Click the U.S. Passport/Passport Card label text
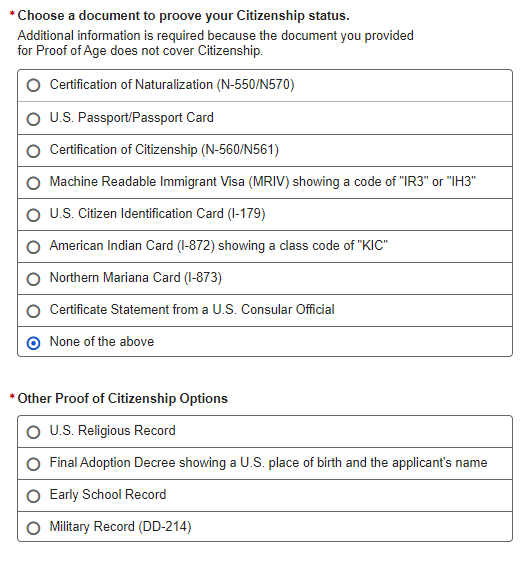 131,118
